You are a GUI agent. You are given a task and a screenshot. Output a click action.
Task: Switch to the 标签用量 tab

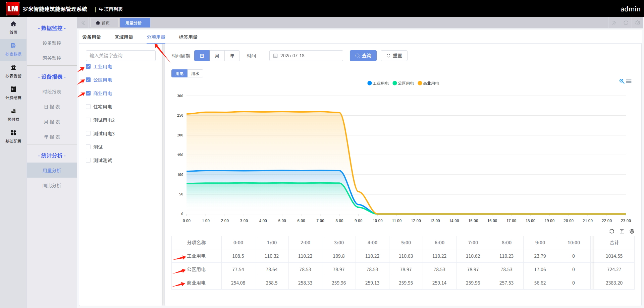[188, 37]
